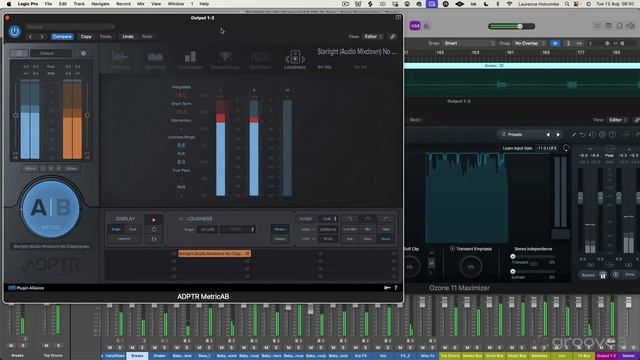Go to next preset arrow in MetricAB header
This screenshot has height=360, width=640.
[x=42, y=37]
